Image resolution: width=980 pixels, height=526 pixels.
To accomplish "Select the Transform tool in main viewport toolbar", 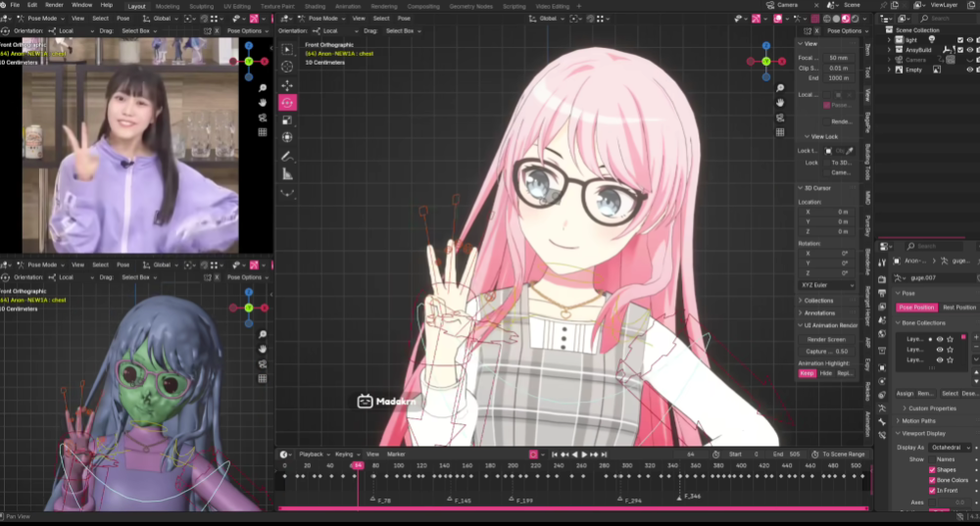I will point(287,137).
